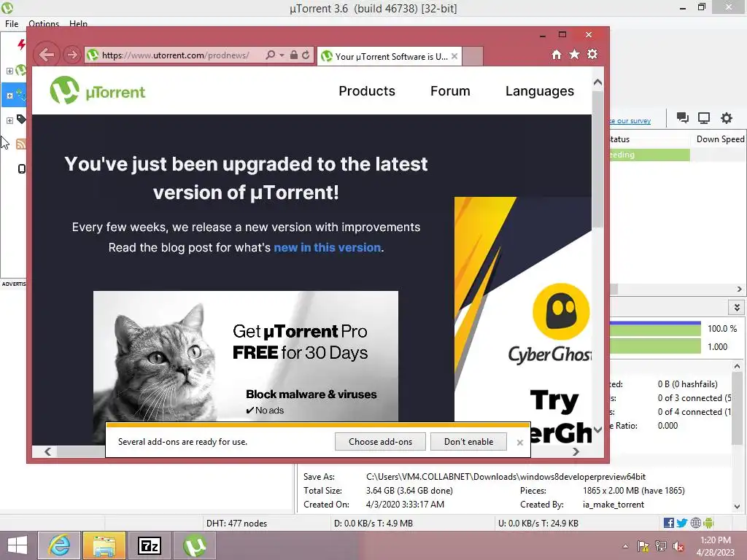Open the browser tools gear
Image resolution: width=747 pixels, height=560 pixels.
coord(592,54)
